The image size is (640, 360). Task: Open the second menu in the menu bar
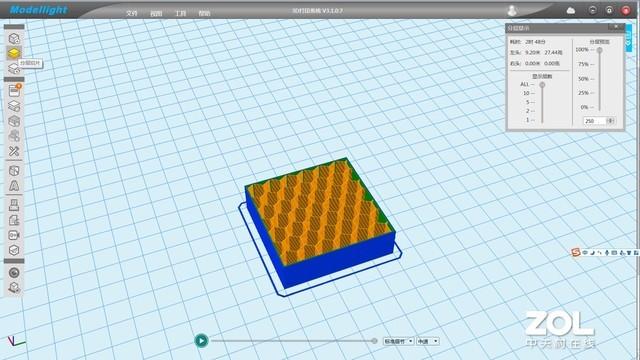(156, 13)
